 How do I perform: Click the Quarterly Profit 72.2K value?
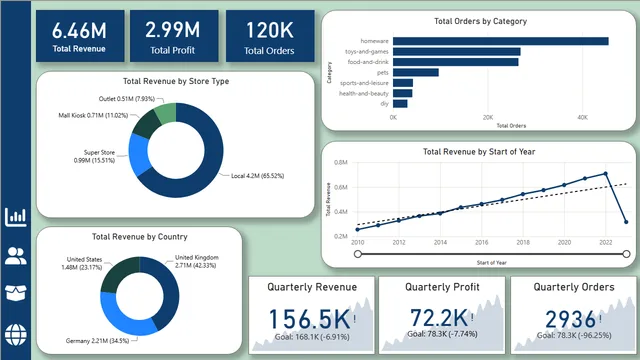click(x=439, y=318)
